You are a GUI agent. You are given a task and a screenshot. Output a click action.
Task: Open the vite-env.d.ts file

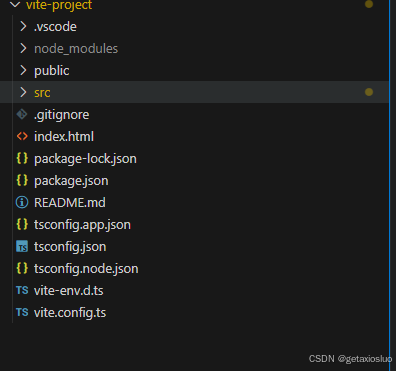point(69,291)
